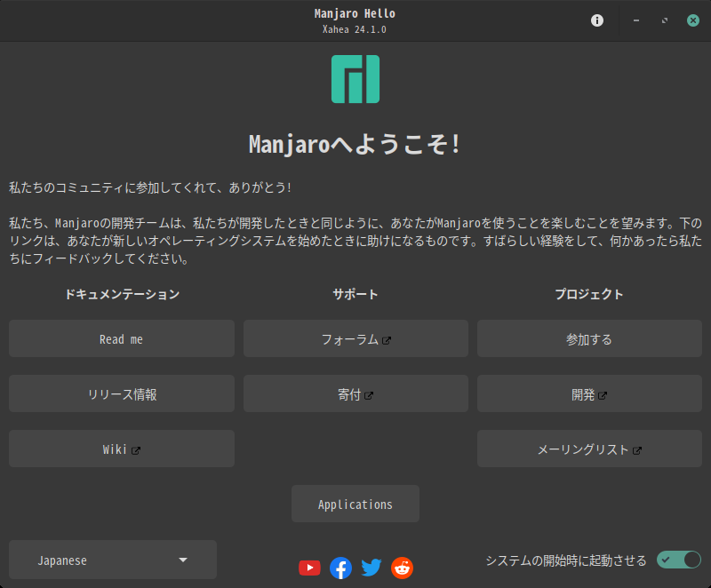Click the システムの開始時に起動させる label
Image resolution: width=711 pixels, height=588 pixels.
[x=566, y=560]
